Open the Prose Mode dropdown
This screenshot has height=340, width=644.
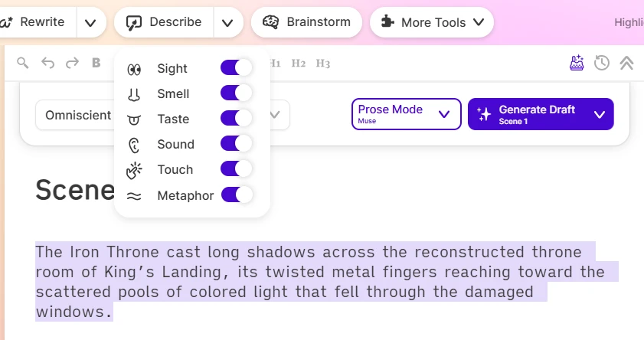pos(406,114)
